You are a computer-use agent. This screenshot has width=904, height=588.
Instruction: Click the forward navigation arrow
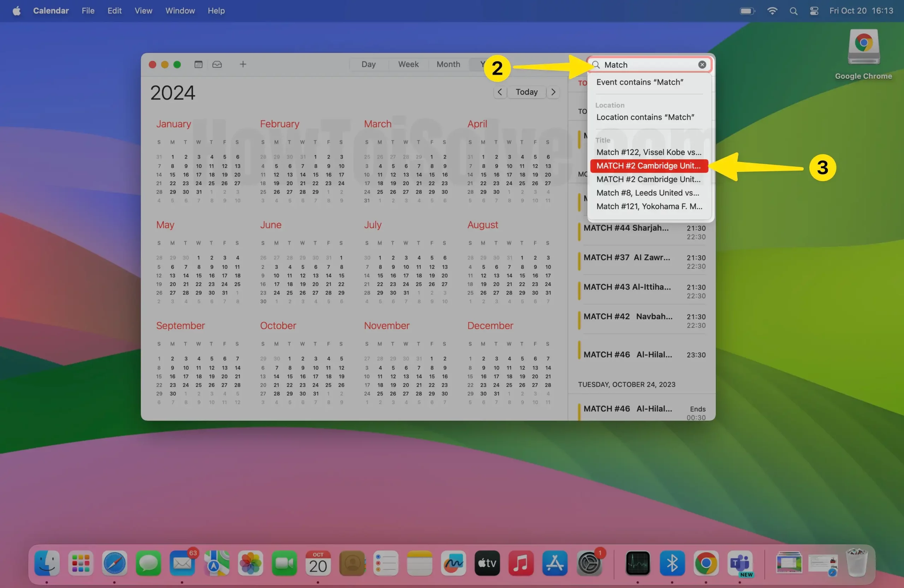(x=553, y=91)
